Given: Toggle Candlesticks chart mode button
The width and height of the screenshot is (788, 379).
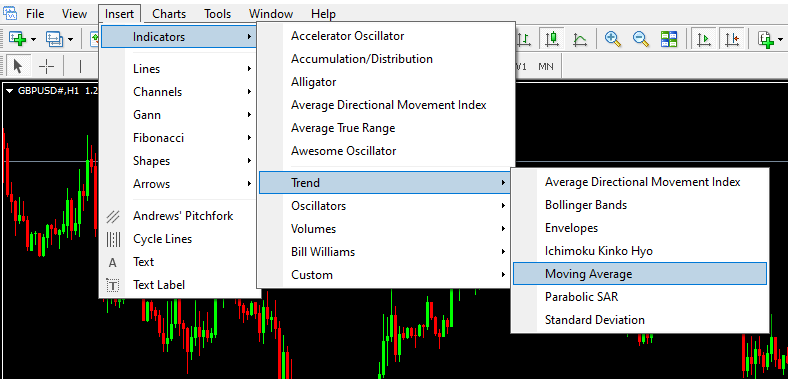Looking at the screenshot, I should tap(552, 39).
